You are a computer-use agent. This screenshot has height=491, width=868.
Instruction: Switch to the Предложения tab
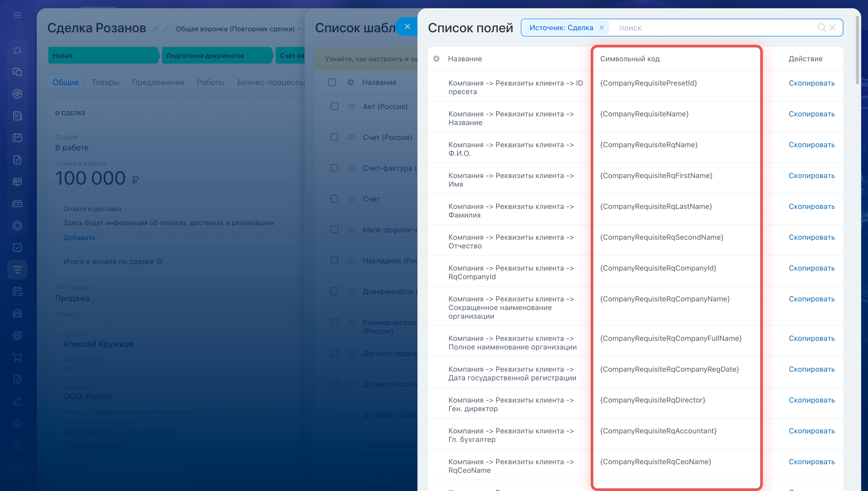tap(158, 82)
